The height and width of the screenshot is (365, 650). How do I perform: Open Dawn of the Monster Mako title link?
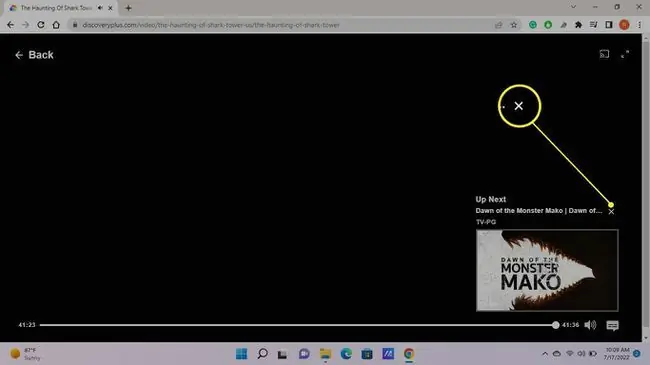click(x=538, y=211)
